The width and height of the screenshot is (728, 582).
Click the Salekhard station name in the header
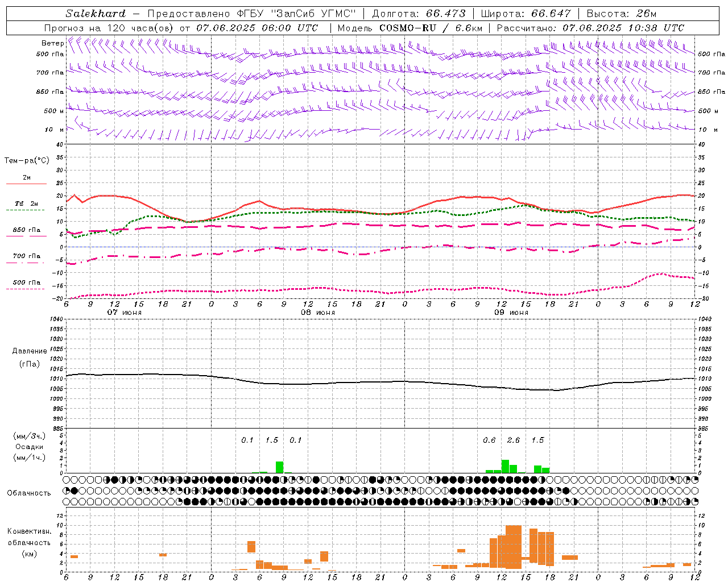pyautogui.click(x=96, y=14)
